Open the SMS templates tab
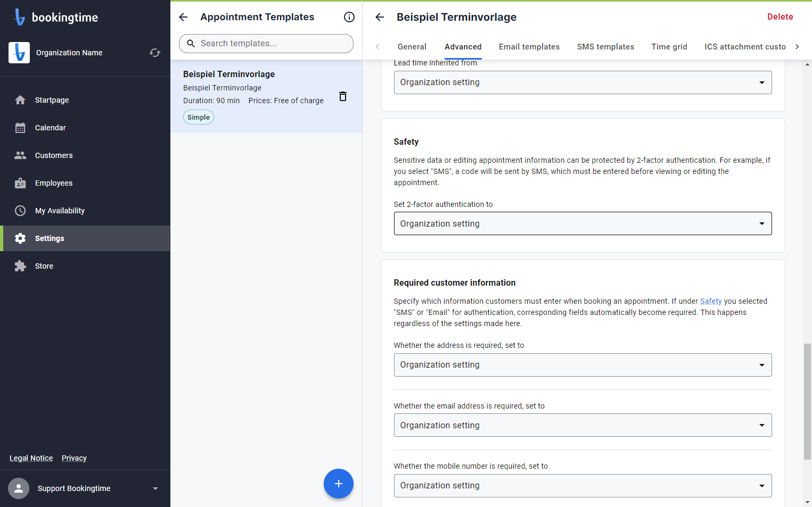The width and height of the screenshot is (812, 507). pyautogui.click(x=605, y=47)
